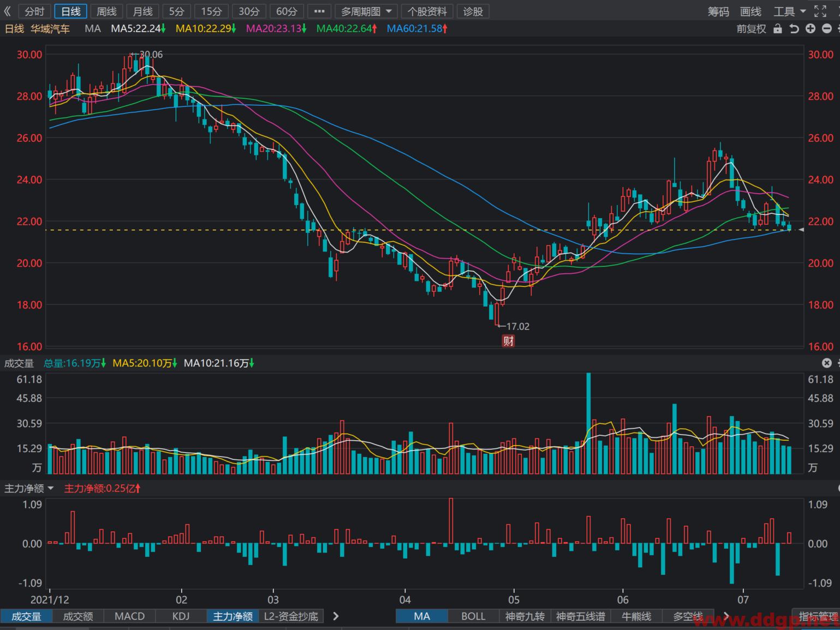
Task: Click the 财 earnings marker on chart
Action: click(508, 341)
